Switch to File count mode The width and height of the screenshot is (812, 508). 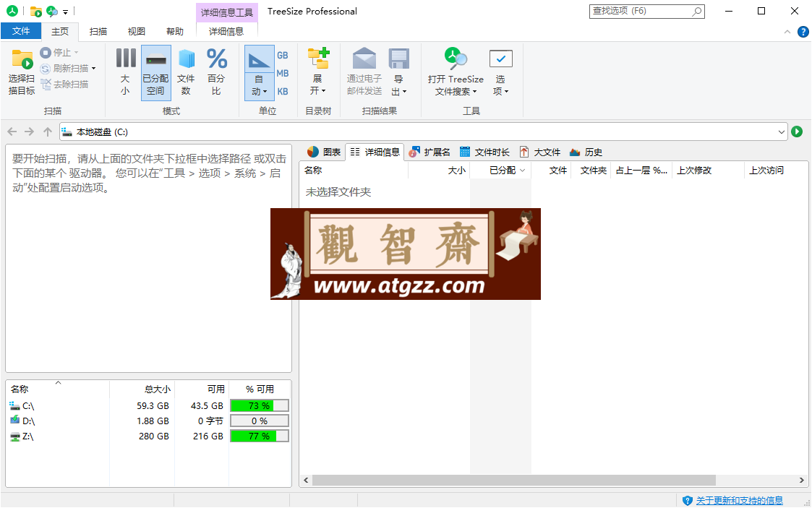pyautogui.click(x=186, y=73)
